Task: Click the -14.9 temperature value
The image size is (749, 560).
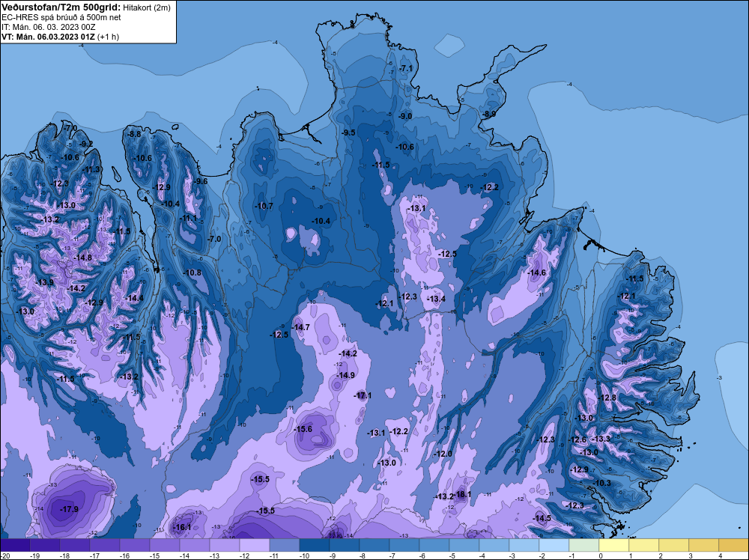Action: [345, 375]
